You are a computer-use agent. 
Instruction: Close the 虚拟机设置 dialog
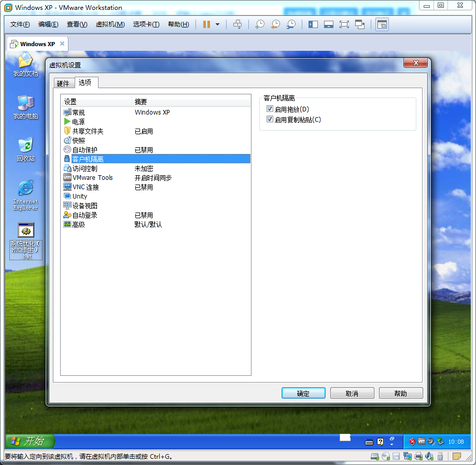[x=415, y=63]
